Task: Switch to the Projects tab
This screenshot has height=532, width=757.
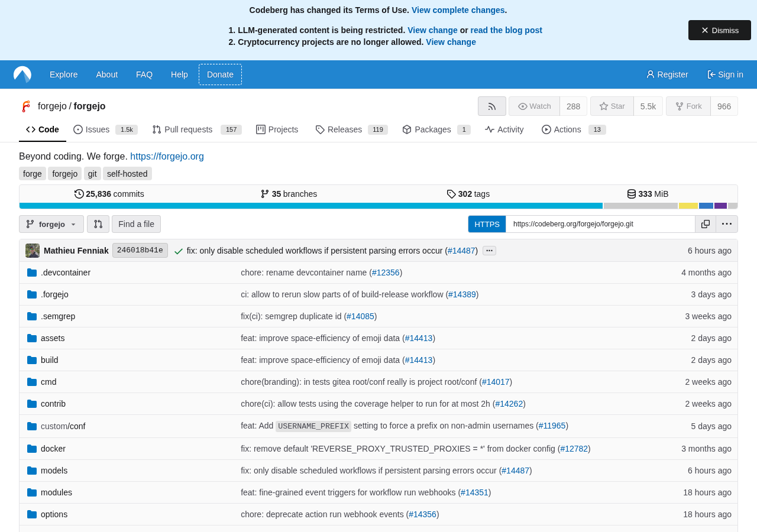Action: coord(277,129)
